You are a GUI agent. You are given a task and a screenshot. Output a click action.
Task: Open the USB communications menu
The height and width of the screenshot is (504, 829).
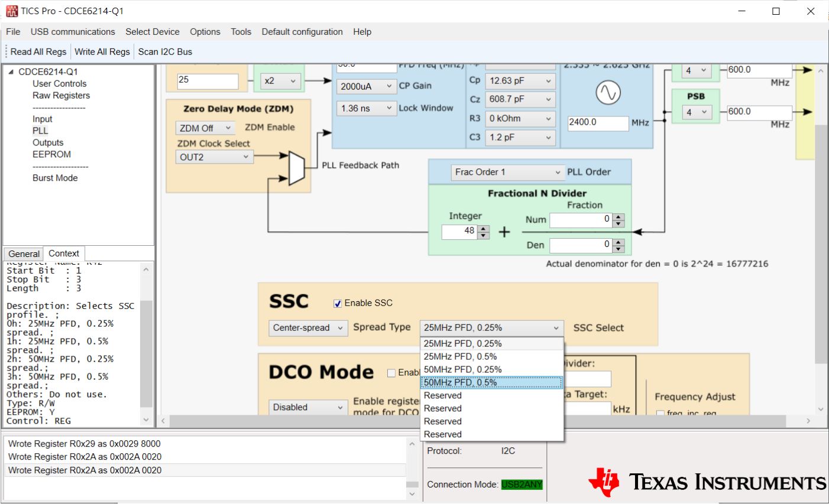pyautogui.click(x=73, y=32)
